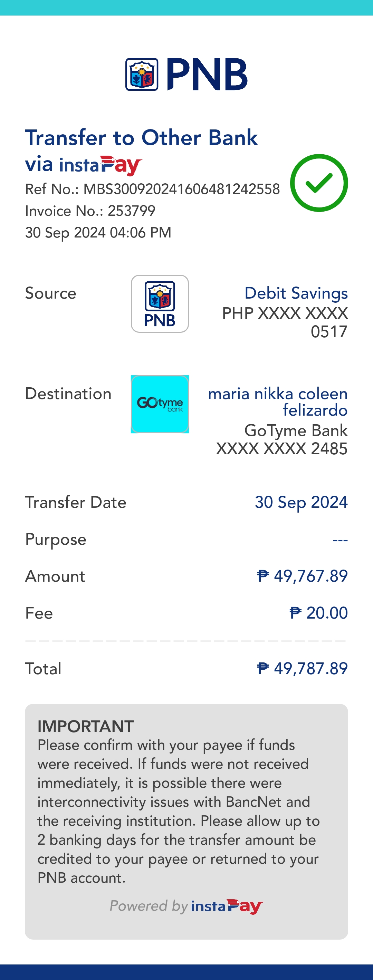This screenshot has width=373, height=980.
Task: Click the 04:06 PM transaction timestamp
Action: coord(140,232)
